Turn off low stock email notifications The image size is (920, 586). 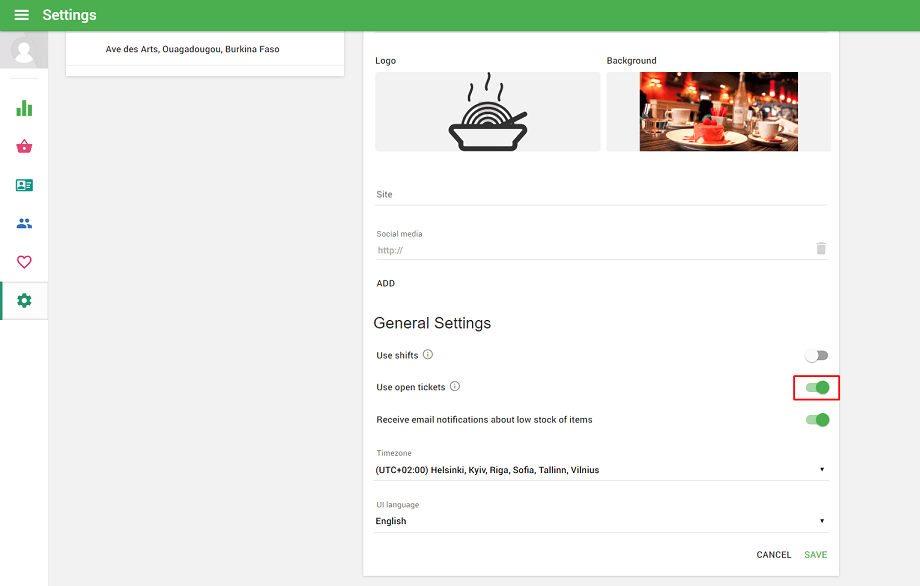click(x=817, y=420)
